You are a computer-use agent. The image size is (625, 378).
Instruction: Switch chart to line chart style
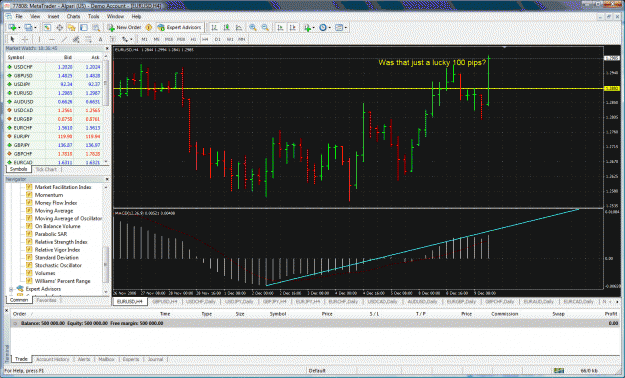239,28
